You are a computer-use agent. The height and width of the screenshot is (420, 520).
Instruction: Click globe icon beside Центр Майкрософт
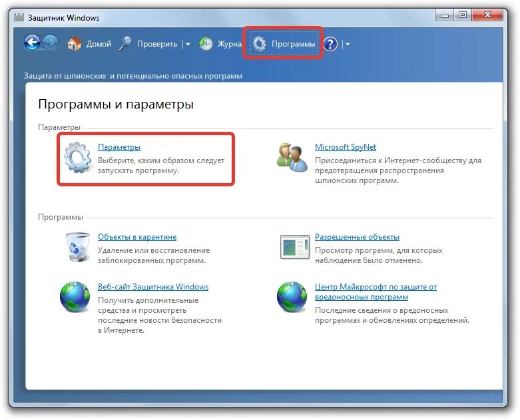[292, 297]
